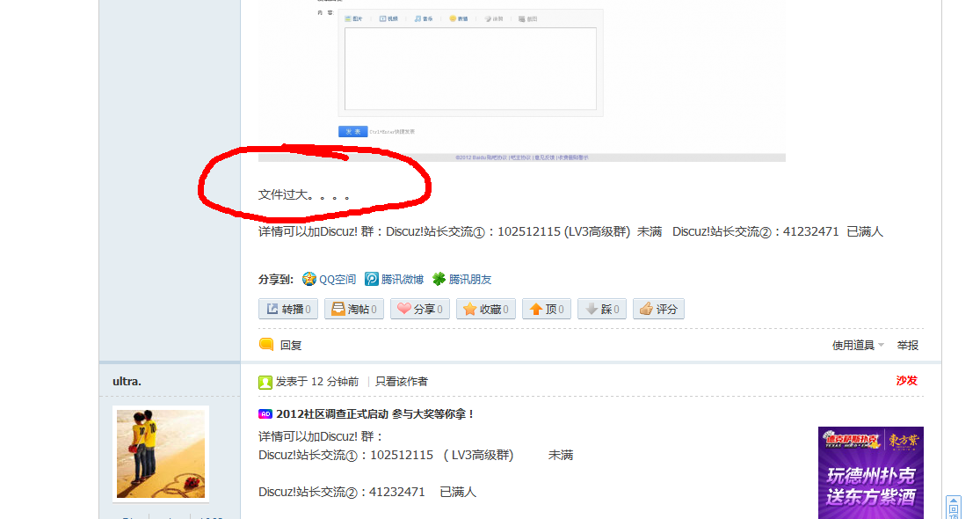980x519 pixels.
Task: Click the 发表 publish button
Action: [352, 130]
